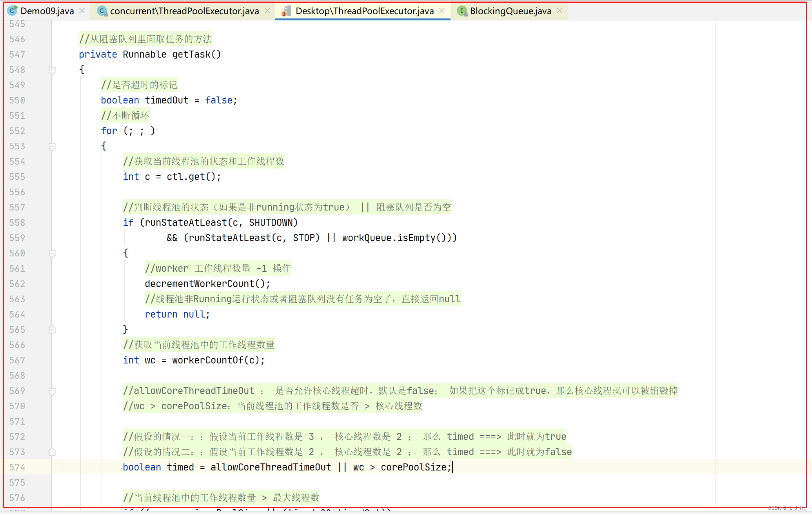The image size is (812, 514).
Task: Click comment '//allowCoreThreadTimeOut' on line 569
Action: [400, 391]
